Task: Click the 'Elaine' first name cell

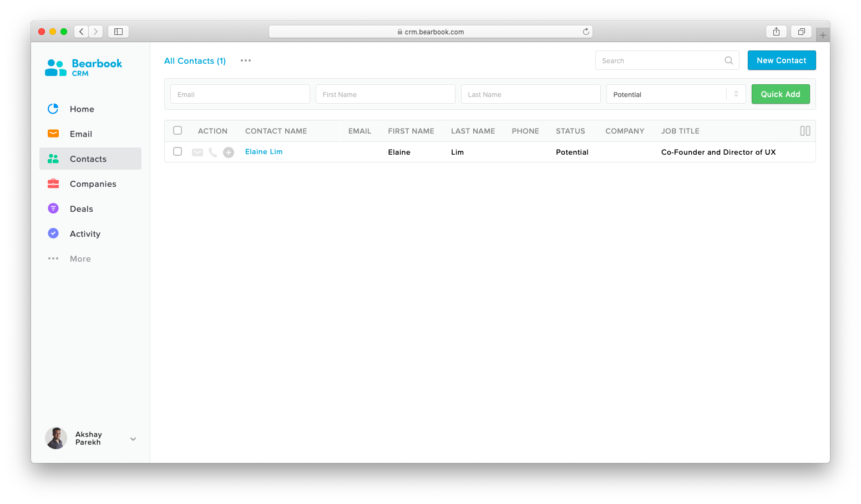Action: pos(399,152)
